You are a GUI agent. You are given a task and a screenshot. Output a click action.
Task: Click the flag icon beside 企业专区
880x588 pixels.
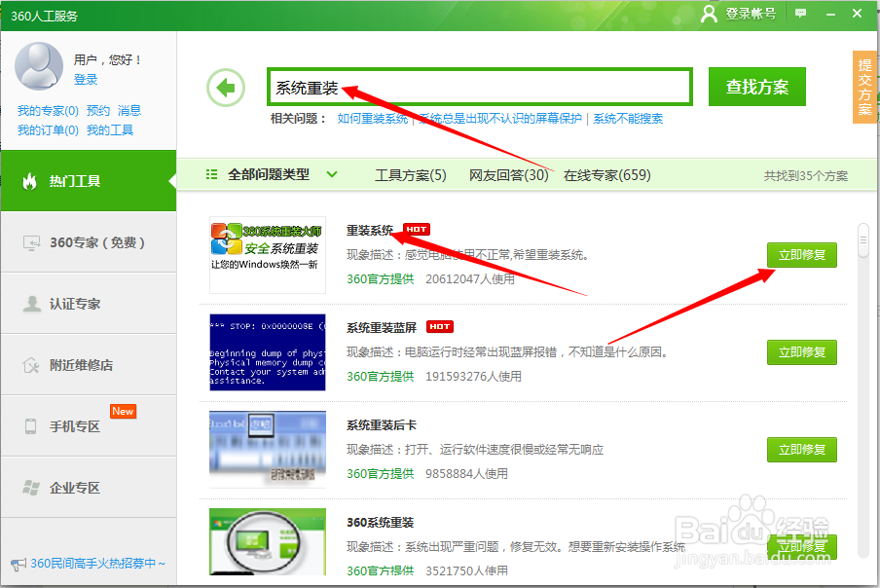point(31,488)
